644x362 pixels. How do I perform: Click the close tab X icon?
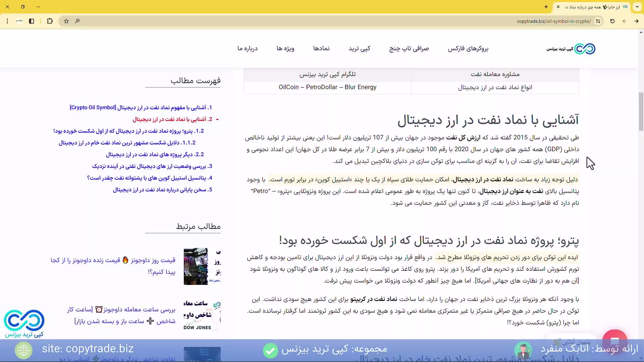(x=558, y=7)
